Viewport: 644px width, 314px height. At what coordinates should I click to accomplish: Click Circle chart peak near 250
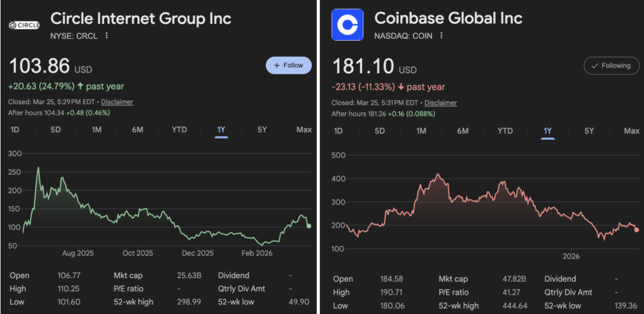(38, 168)
